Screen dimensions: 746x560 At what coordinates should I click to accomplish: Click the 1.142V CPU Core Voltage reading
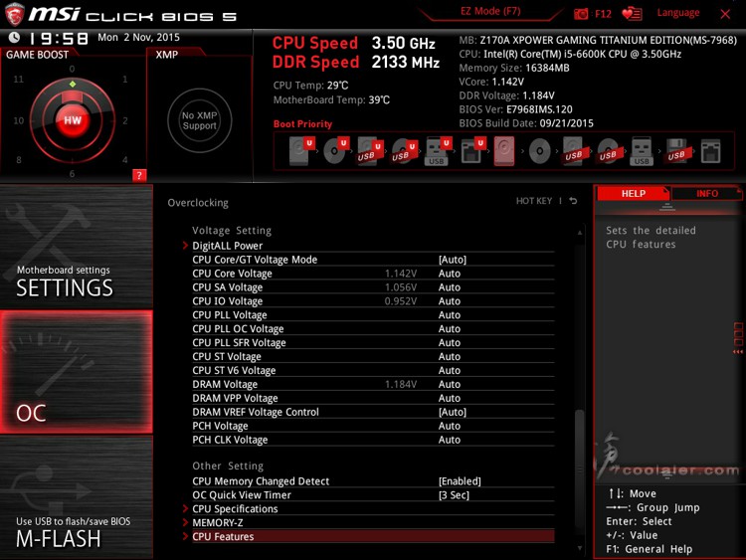[x=401, y=274]
